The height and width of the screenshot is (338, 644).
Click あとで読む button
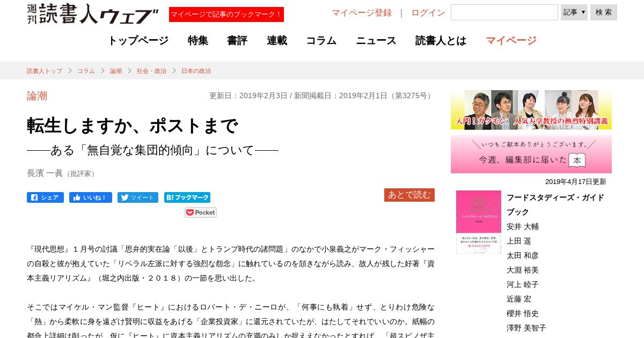click(409, 195)
